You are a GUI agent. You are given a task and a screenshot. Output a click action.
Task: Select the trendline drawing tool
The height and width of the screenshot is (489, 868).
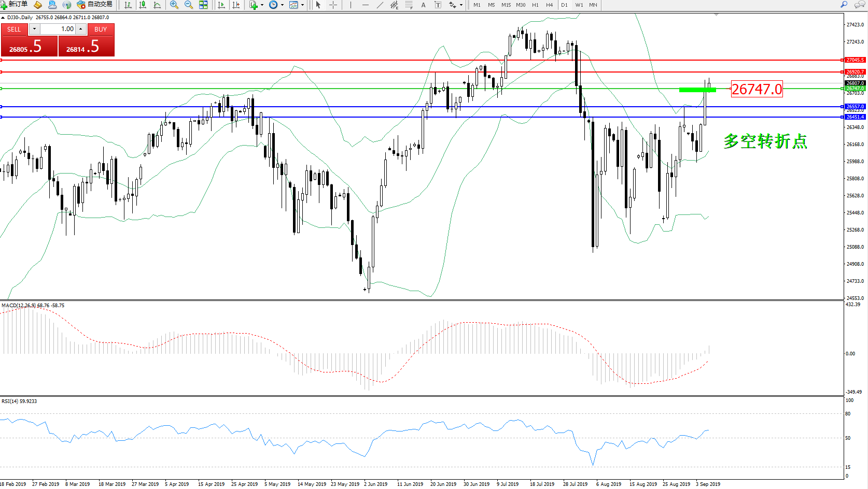coord(380,5)
